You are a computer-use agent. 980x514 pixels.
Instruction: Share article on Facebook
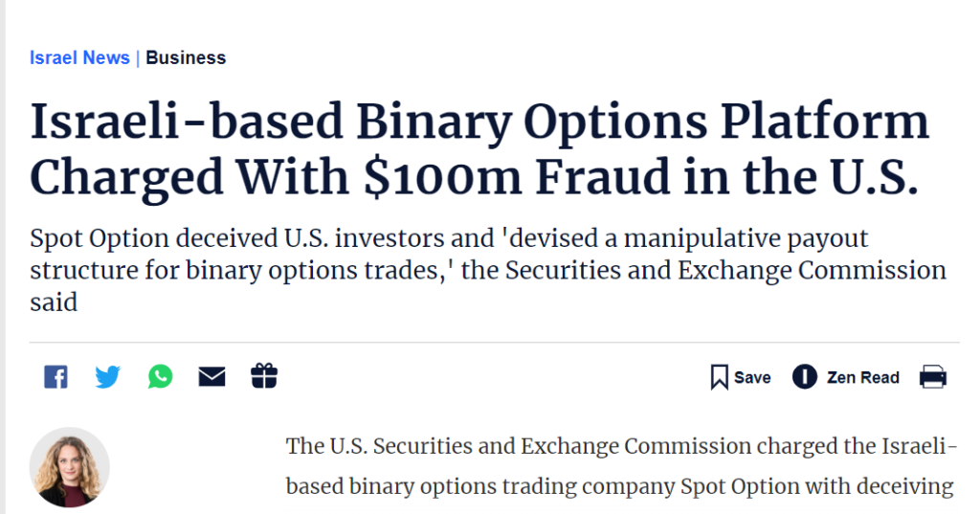56,377
